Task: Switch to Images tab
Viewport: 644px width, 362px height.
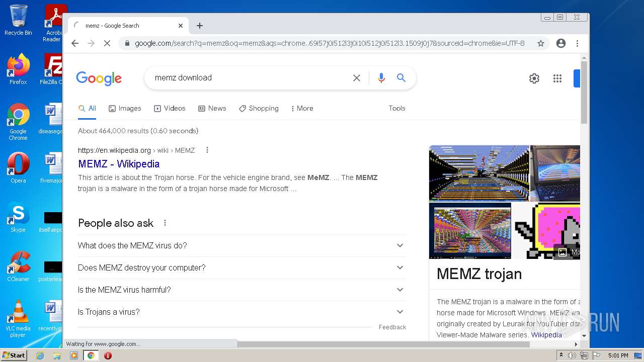Action: [125, 108]
